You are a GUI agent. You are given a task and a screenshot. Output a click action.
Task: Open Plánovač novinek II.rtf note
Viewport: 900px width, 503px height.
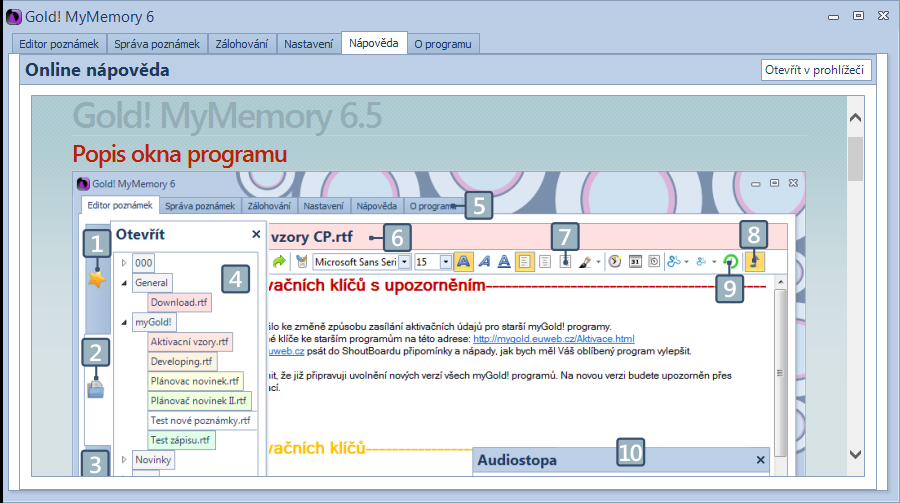pyautogui.click(x=199, y=400)
